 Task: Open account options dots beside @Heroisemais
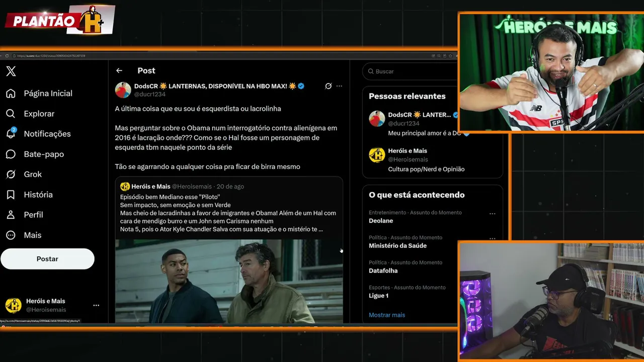[x=96, y=305]
